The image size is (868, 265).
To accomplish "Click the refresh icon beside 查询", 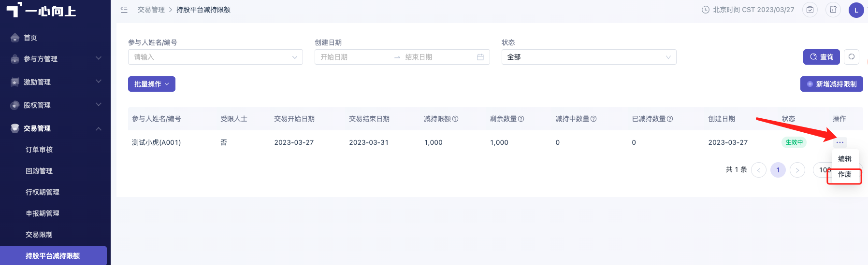I will click(852, 57).
